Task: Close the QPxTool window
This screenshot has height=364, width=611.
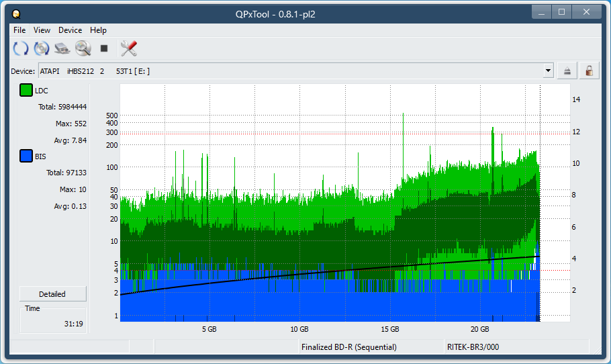Action: [586, 12]
